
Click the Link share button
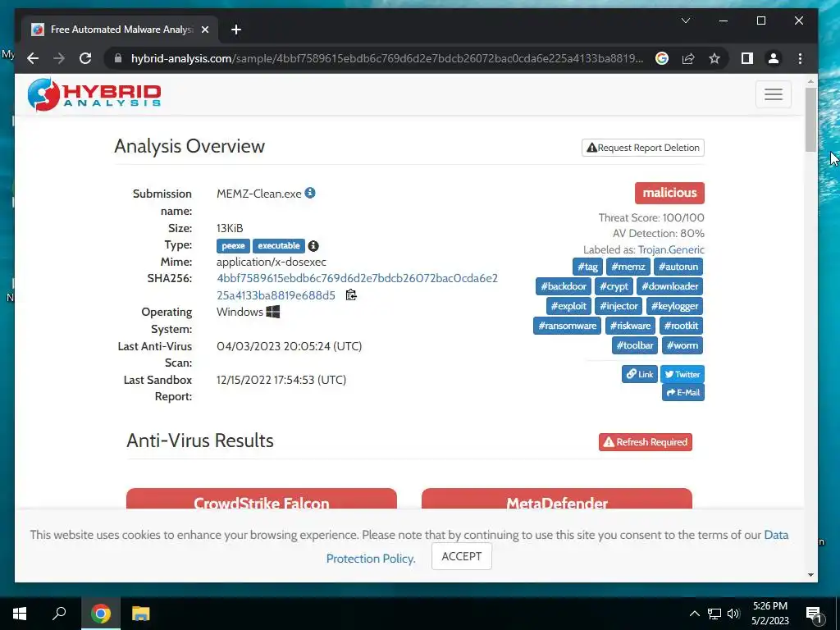(x=640, y=374)
